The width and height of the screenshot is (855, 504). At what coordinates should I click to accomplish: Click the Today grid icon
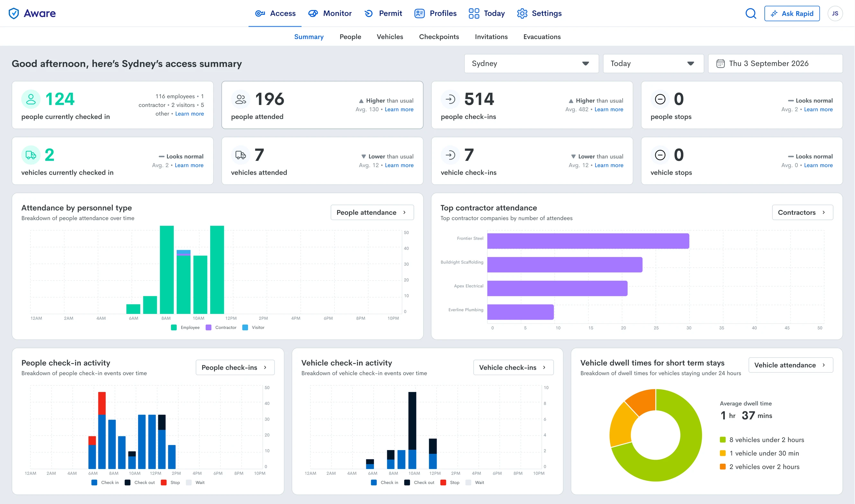(474, 13)
